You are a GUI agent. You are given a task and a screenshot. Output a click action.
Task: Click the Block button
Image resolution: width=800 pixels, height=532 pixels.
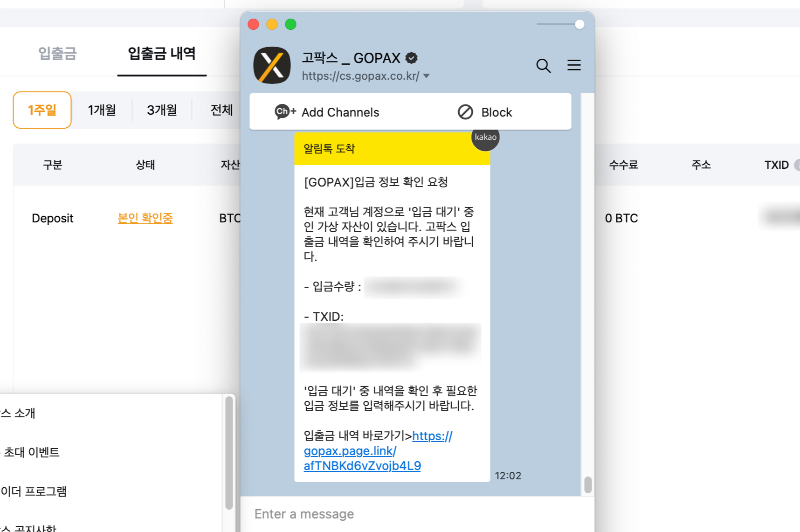coord(485,112)
